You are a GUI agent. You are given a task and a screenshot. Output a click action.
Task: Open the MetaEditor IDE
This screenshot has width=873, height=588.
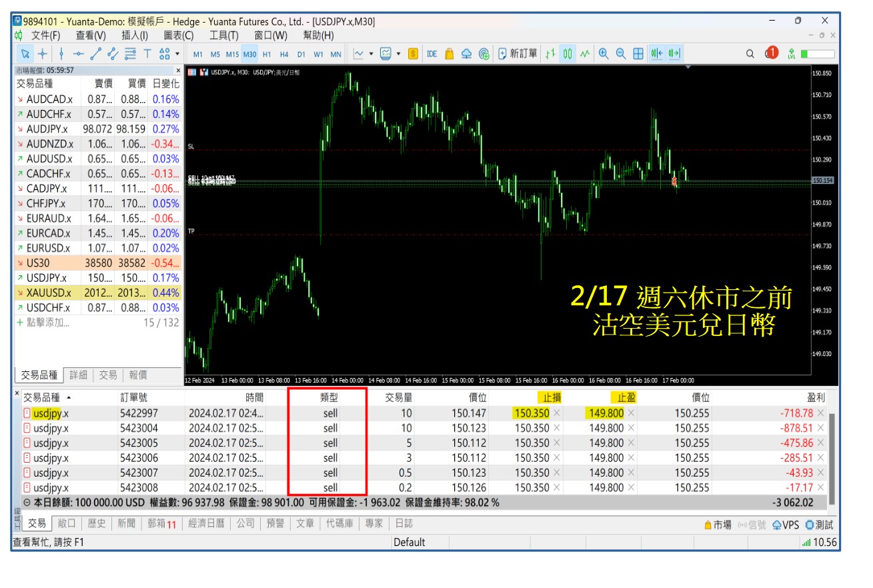click(x=431, y=54)
